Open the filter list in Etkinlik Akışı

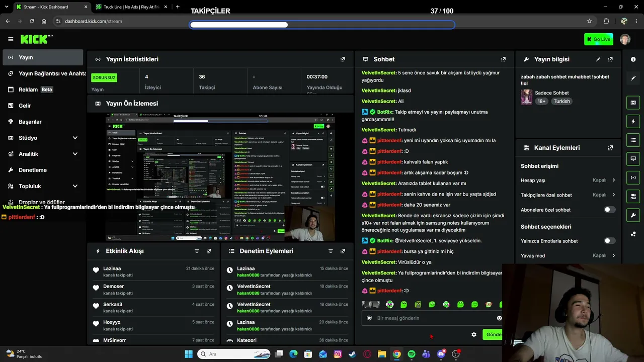(x=197, y=251)
